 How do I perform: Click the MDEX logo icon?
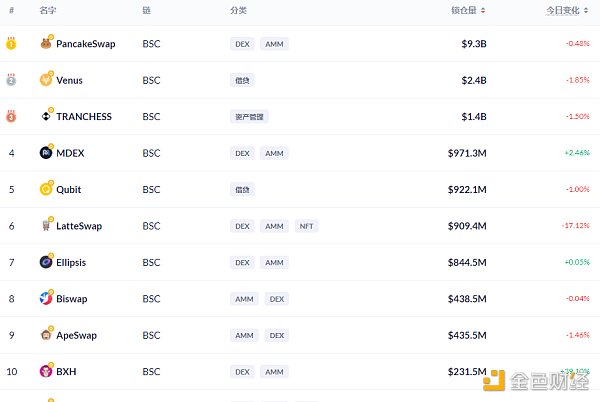46,153
